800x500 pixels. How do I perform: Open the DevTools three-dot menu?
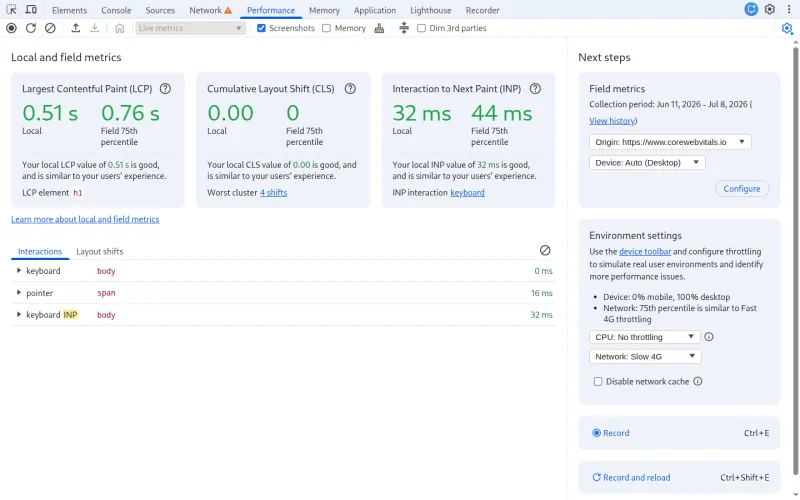(788, 9)
